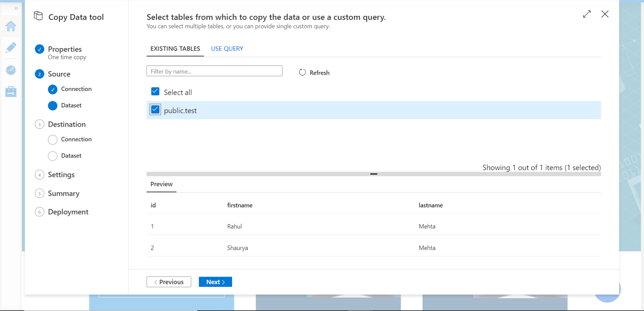Screen dimensions: 644x311
Task: Focus the Filter by name field
Action: pos(214,71)
